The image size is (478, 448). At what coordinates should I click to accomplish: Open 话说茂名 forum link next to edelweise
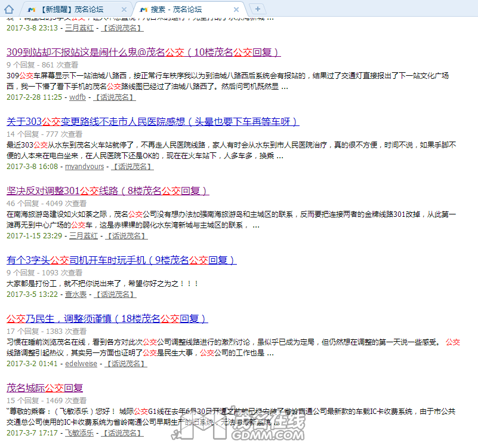pyautogui.click(x=125, y=363)
